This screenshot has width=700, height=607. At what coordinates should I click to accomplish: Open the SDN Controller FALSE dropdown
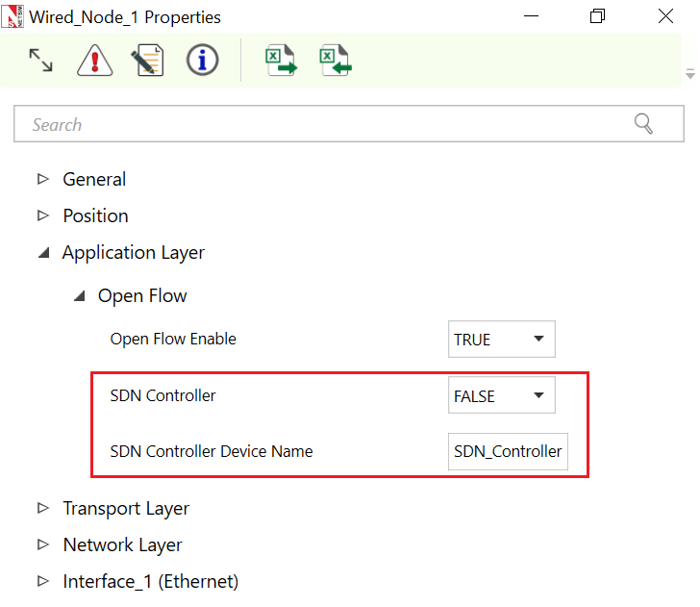(x=501, y=395)
